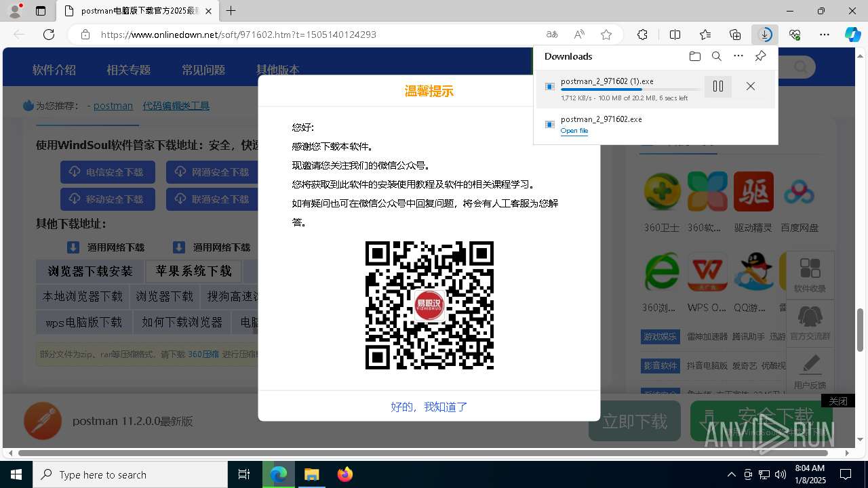868x488 pixels.
Task: Click 软件收录 sidebar button
Action: tap(810, 274)
